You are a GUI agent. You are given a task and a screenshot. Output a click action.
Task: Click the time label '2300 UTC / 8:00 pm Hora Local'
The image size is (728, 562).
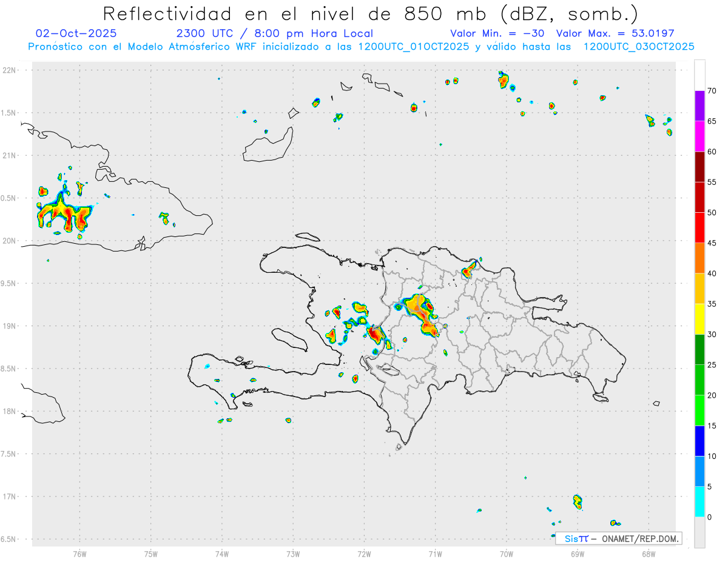coord(274,33)
